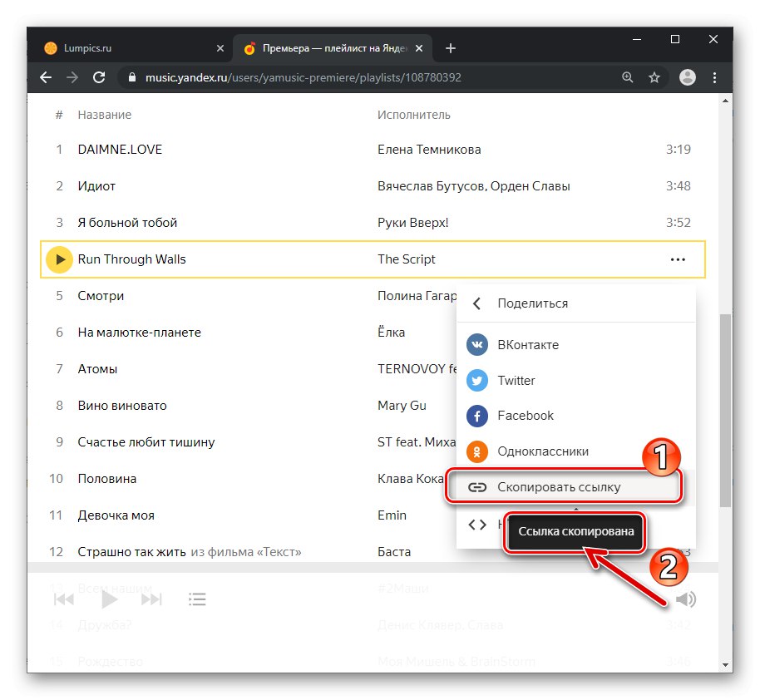Screen dimensions: 760x700
Task: Open artist Mary Gu
Action: click(x=402, y=406)
